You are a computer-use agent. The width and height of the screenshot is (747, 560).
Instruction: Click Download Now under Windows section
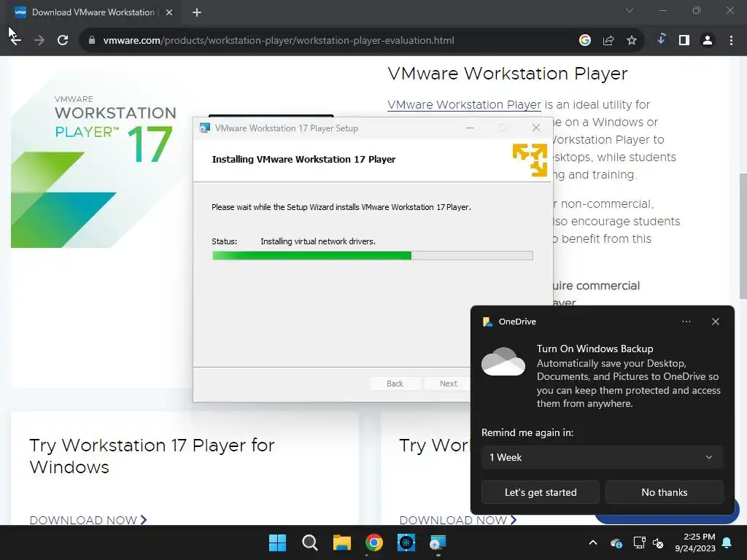pyautogui.click(x=88, y=519)
